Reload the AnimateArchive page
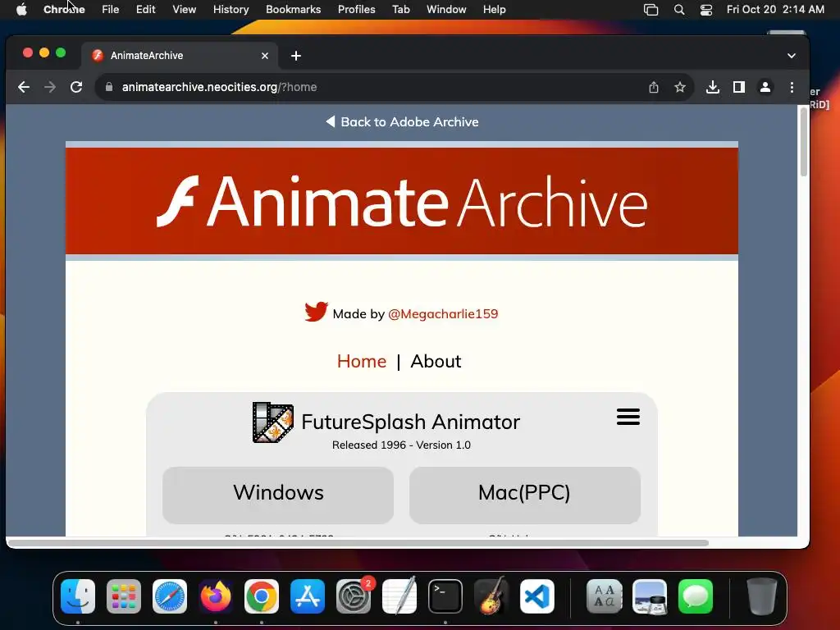The width and height of the screenshot is (840, 630). (76, 87)
